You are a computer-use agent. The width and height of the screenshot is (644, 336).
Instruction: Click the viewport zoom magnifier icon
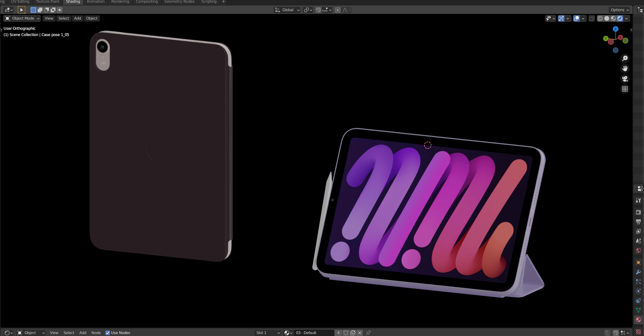pos(625,58)
